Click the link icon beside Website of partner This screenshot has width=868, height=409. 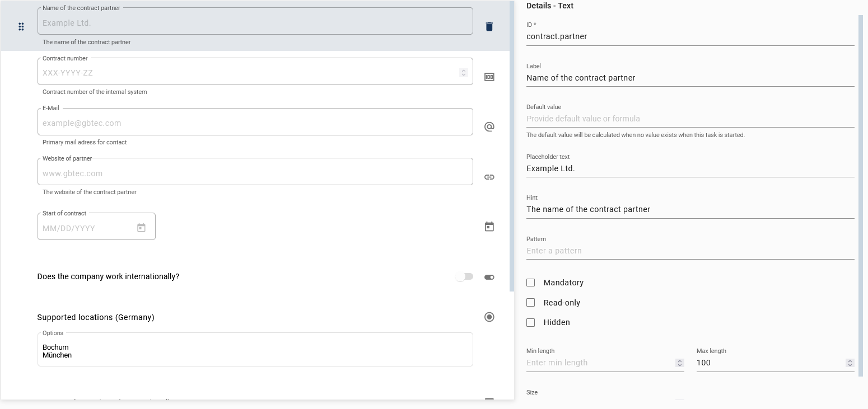point(489,177)
